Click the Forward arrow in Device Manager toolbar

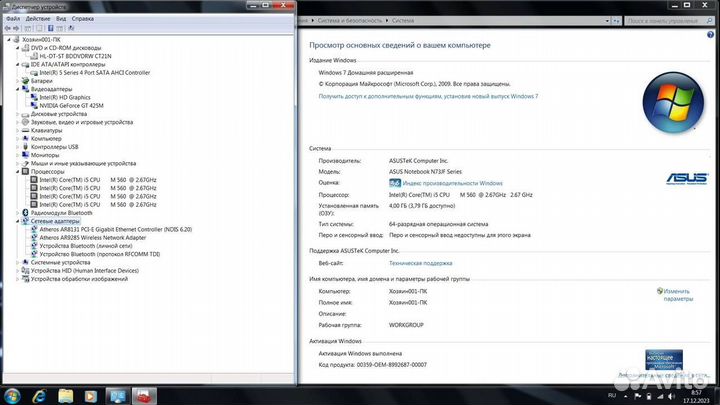click(x=16, y=28)
